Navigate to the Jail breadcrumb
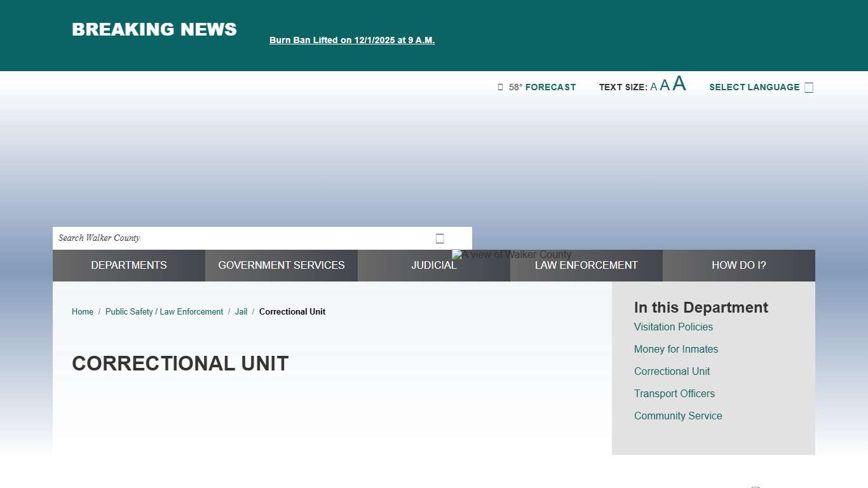This screenshot has height=488, width=868. click(241, 312)
